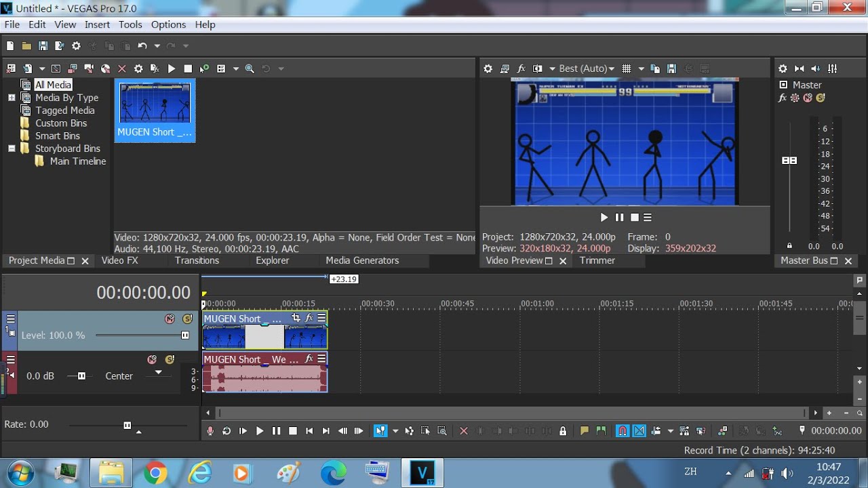Image resolution: width=868 pixels, height=488 pixels.
Task: Toggle Lock Event padlock icon
Action: (x=563, y=430)
